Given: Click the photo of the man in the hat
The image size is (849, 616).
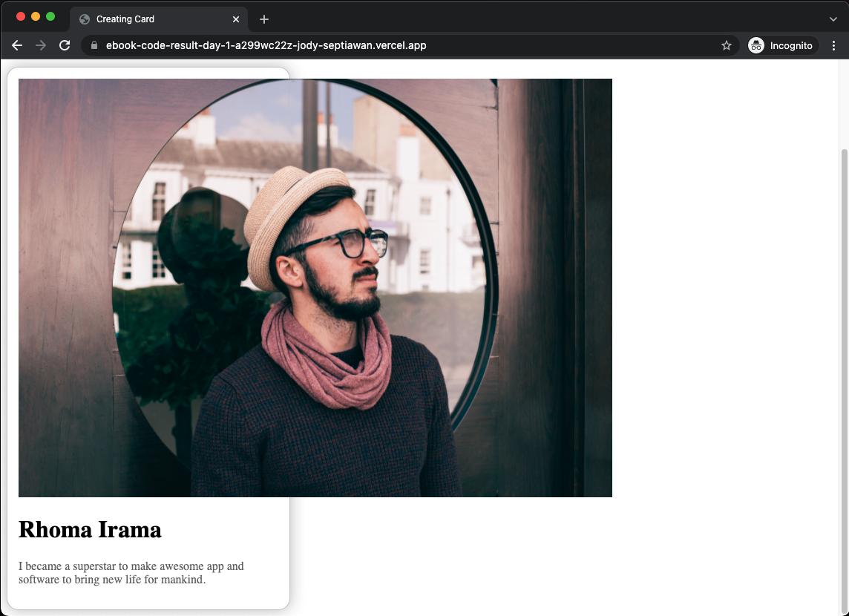Looking at the screenshot, I should (315, 287).
